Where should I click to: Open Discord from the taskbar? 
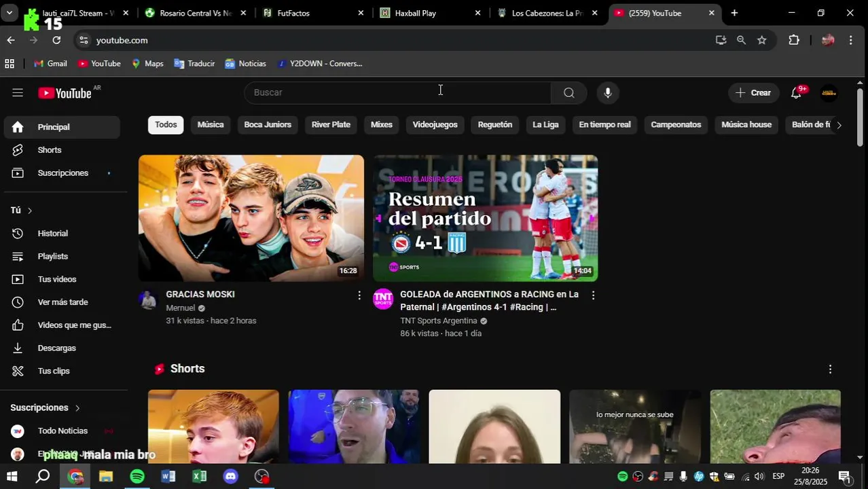pyautogui.click(x=231, y=477)
